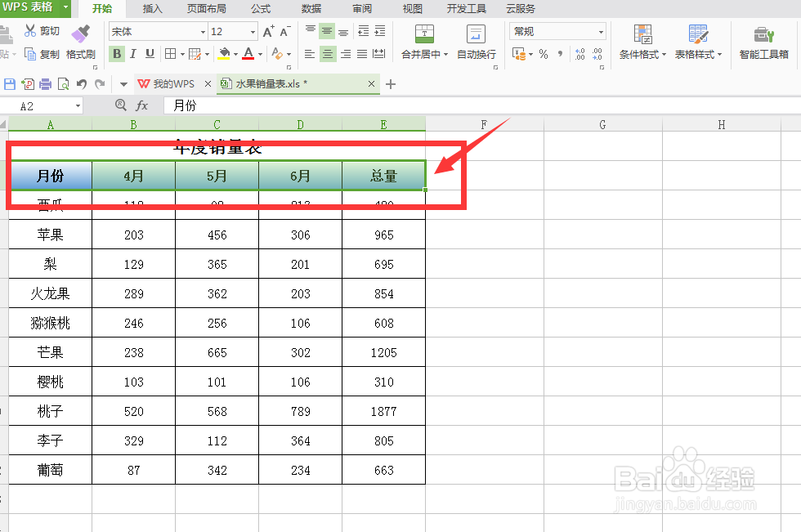
Task: Apply yellow fill color bucket
Action: click(x=224, y=54)
